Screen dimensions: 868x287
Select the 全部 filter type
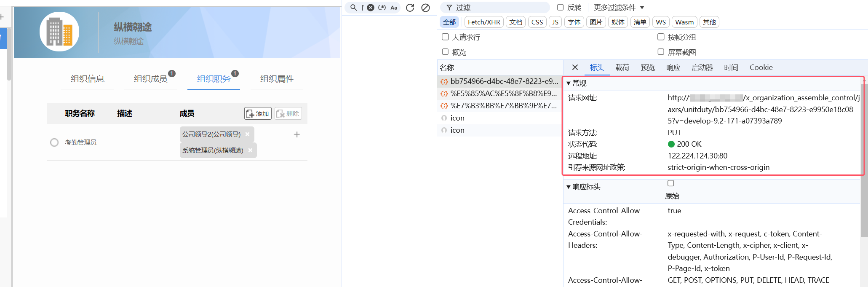pos(449,22)
